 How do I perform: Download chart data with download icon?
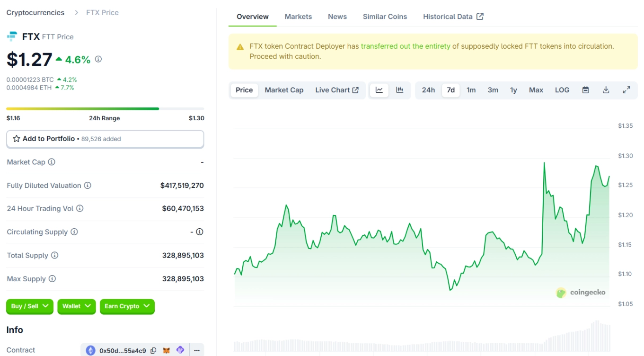pos(606,90)
